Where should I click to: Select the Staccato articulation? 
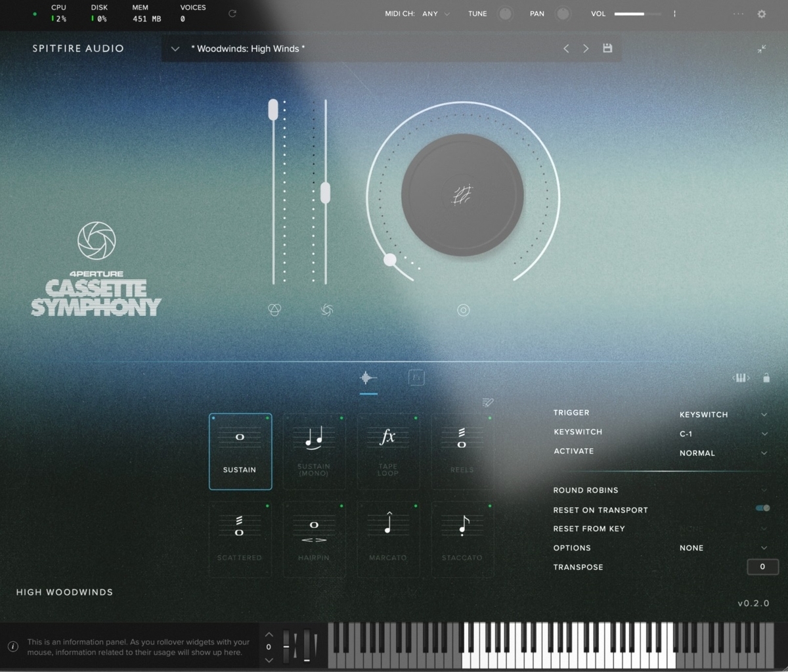pyautogui.click(x=462, y=539)
